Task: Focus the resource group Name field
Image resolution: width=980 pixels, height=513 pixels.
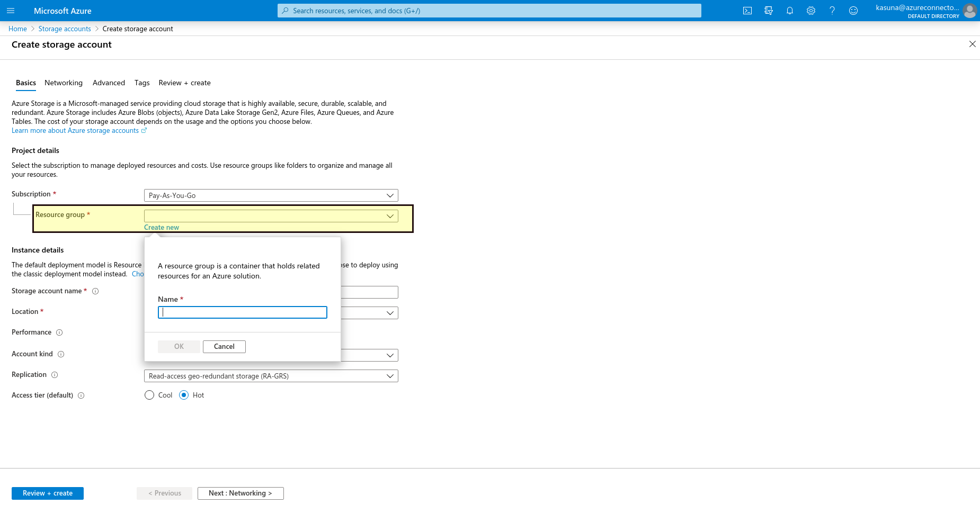Action: point(243,312)
